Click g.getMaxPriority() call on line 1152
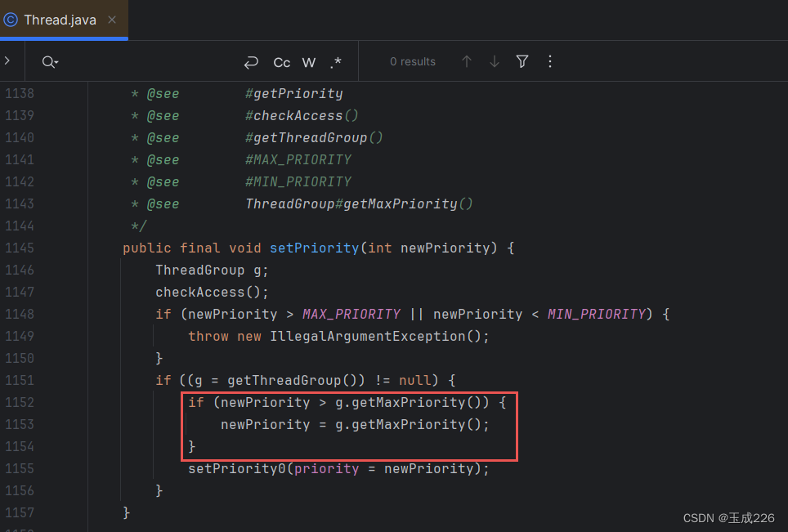 pyautogui.click(x=408, y=403)
